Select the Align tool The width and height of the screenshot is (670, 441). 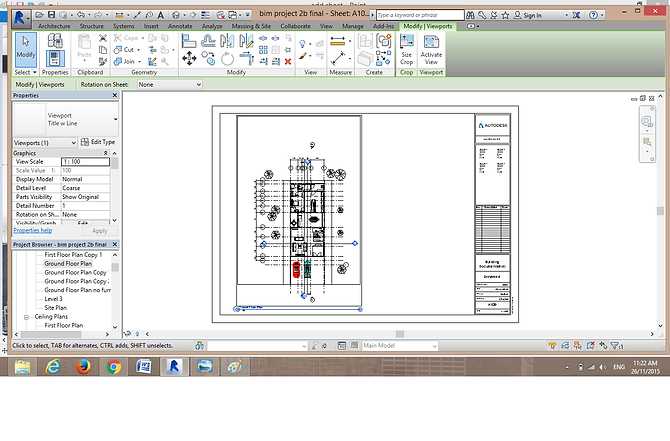(x=188, y=41)
